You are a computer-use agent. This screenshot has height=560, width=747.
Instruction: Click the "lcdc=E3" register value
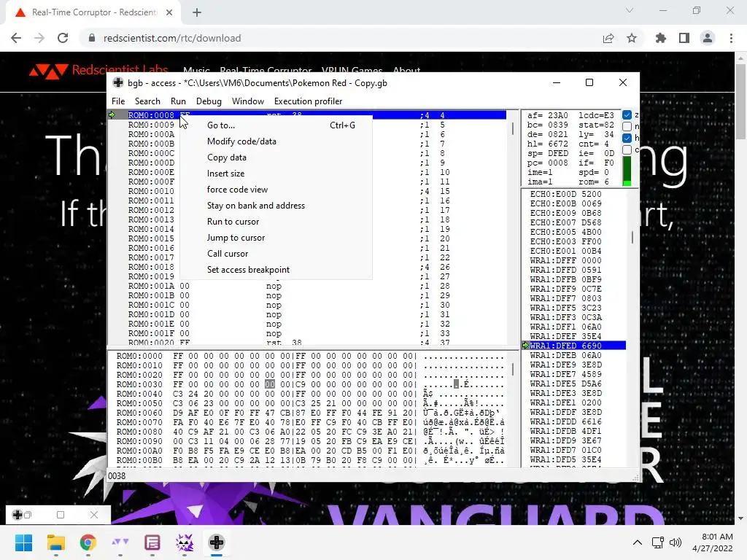pos(596,115)
